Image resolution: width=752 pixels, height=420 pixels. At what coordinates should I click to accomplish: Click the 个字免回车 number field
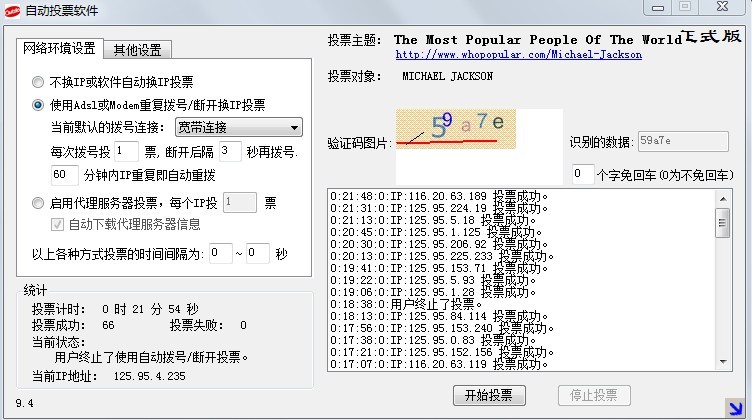582,174
